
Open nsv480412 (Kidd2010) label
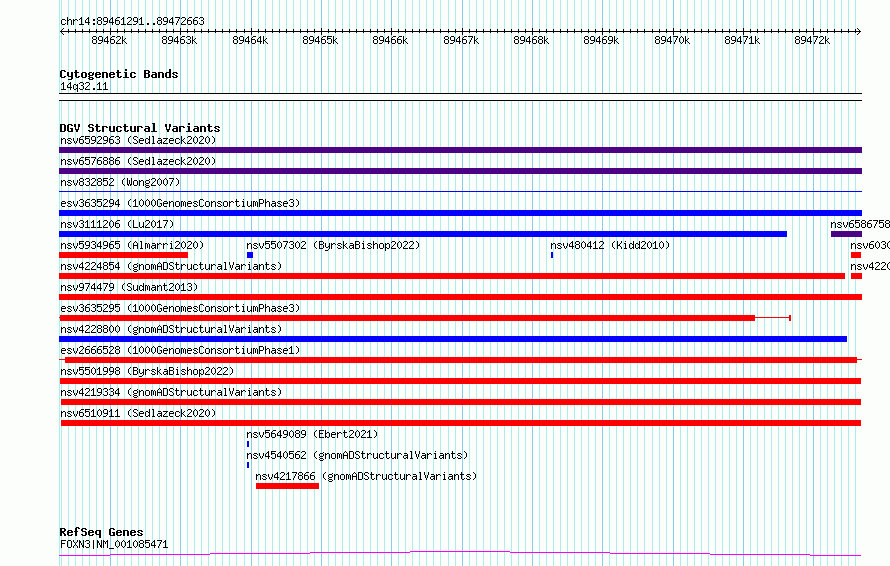click(x=610, y=245)
